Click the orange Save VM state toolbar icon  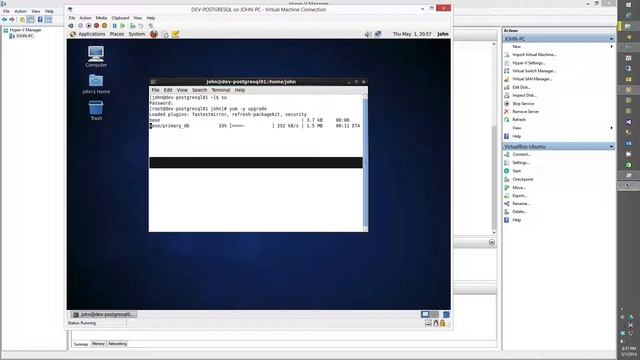(x=104, y=26)
